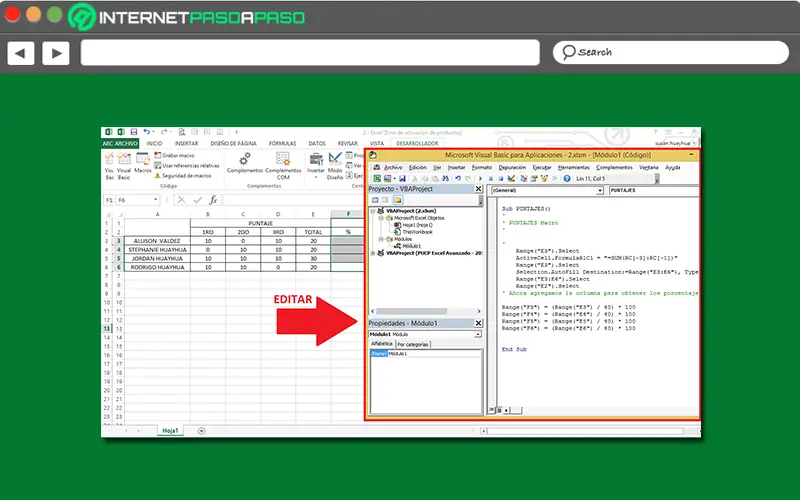Close the Proyecto - VBAProject panel
Viewport: 800px width, 500px height.
(479, 189)
